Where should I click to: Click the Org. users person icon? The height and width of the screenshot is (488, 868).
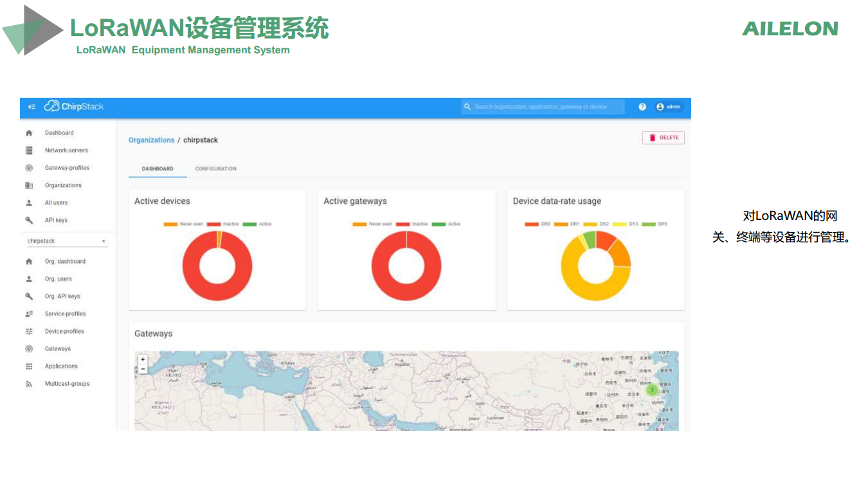(x=29, y=279)
